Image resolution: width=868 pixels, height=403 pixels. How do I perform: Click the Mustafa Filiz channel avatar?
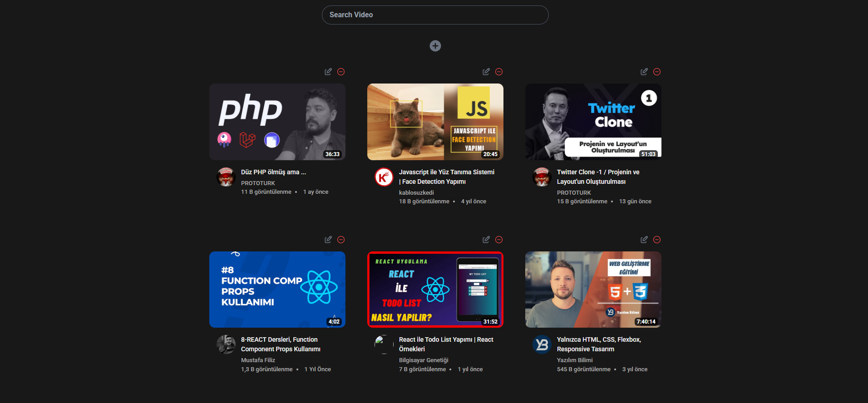226,344
